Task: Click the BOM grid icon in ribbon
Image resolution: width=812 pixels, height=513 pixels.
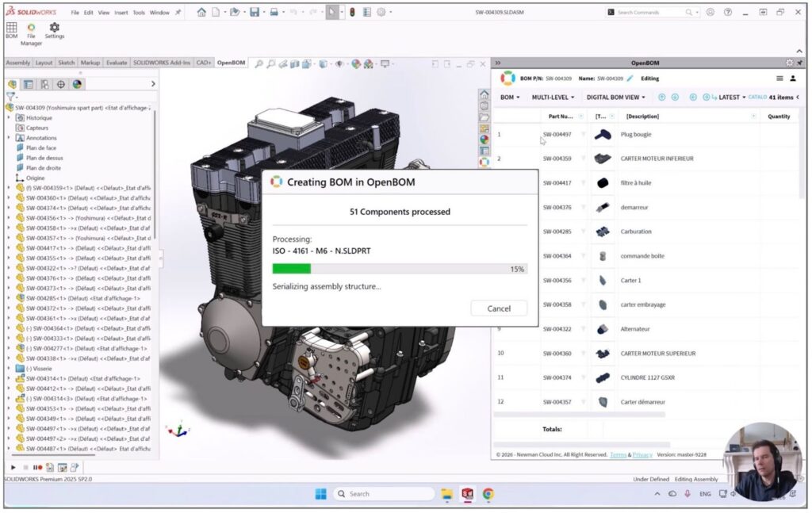Action: [12, 28]
